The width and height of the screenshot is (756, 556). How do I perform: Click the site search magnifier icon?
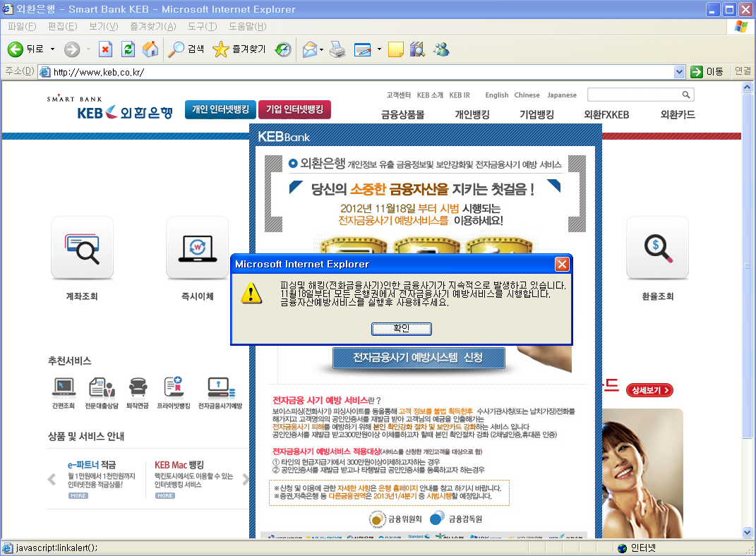pyautogui.click(x=685, y=95)
